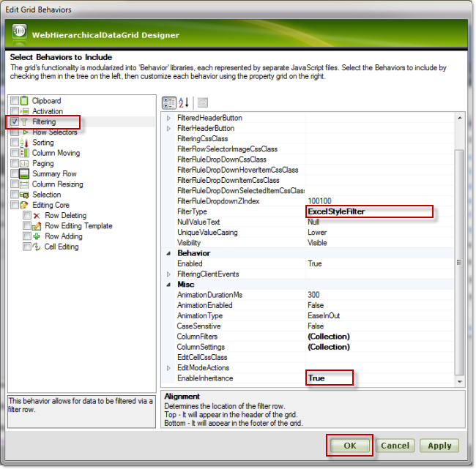
Task: Expand the EditModeActions property node
Action: point(168,368)
